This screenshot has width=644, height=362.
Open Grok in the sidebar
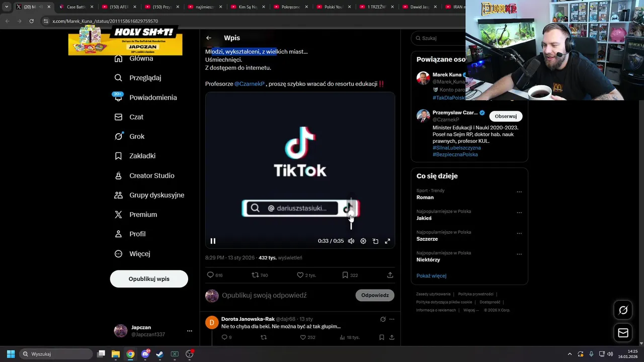[x=129, y=136]
